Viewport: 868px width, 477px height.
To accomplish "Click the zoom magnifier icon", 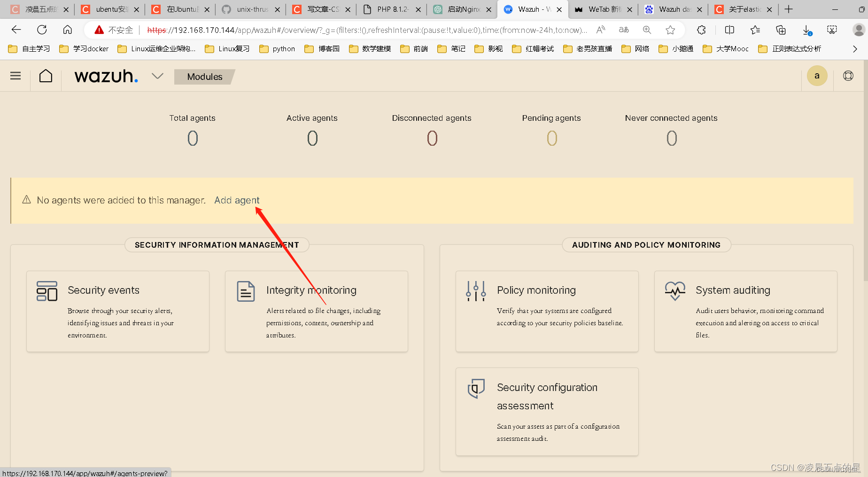I will click(647, 30).
